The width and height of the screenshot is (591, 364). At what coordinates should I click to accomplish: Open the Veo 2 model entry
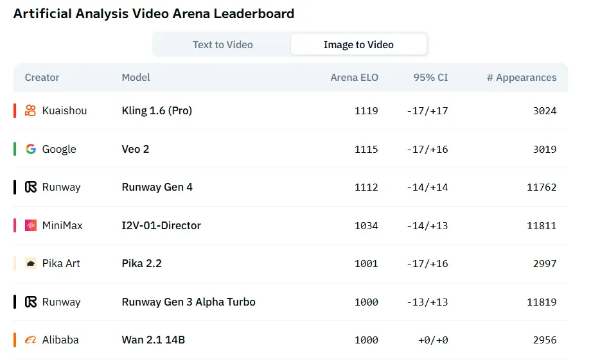click(x=135, y=149)
